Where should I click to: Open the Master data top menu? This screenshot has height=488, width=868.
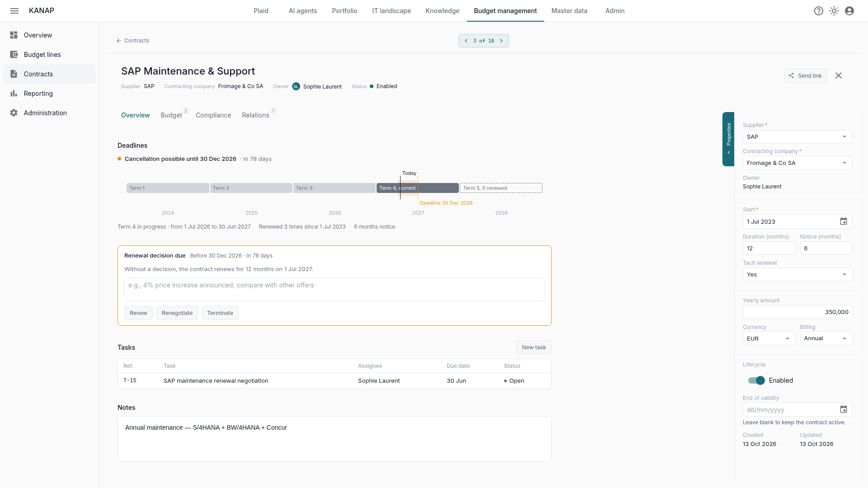(x=569, y=11)
